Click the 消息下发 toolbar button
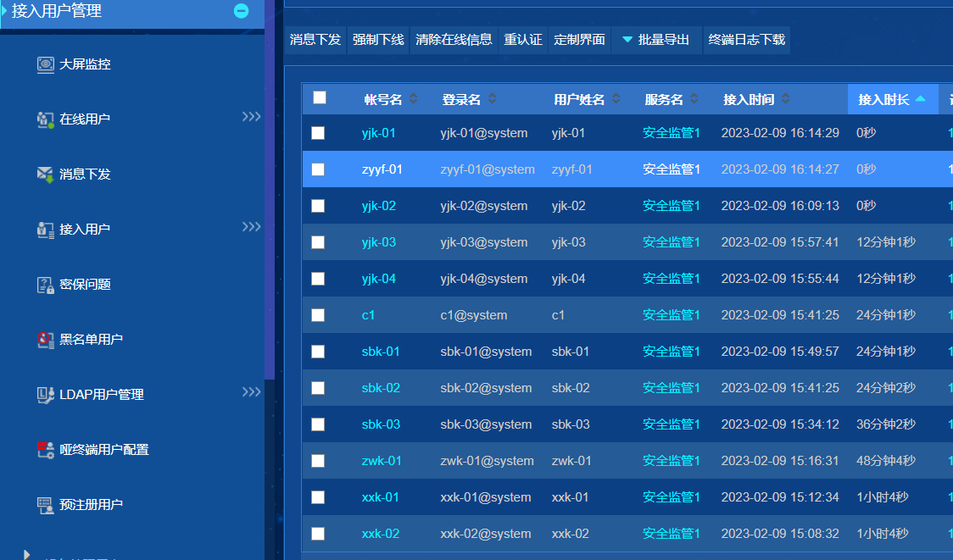 pyautogui.click(x=315, y=40)
